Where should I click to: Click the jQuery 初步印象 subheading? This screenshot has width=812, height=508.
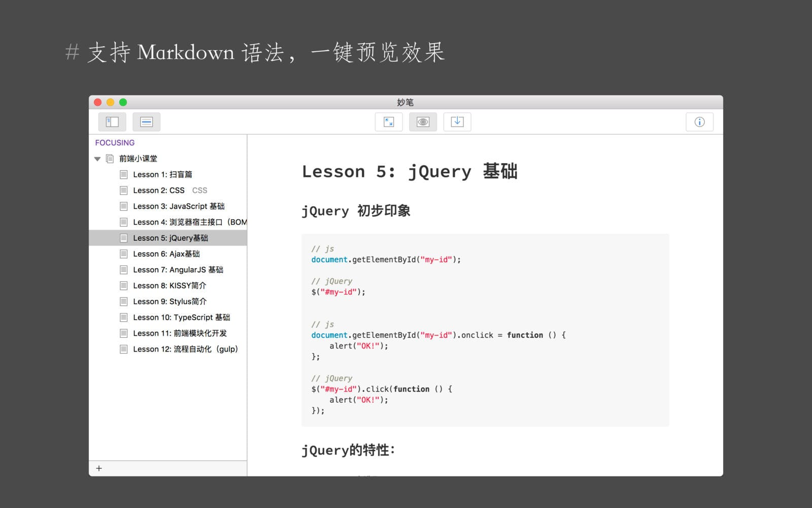point(356,211)
